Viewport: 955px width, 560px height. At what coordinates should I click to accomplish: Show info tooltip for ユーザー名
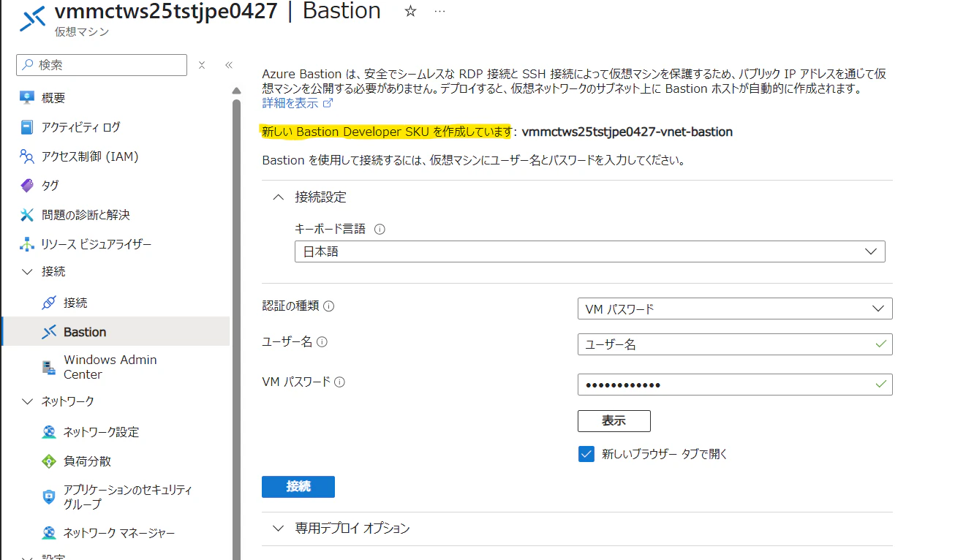coord(322,341)
